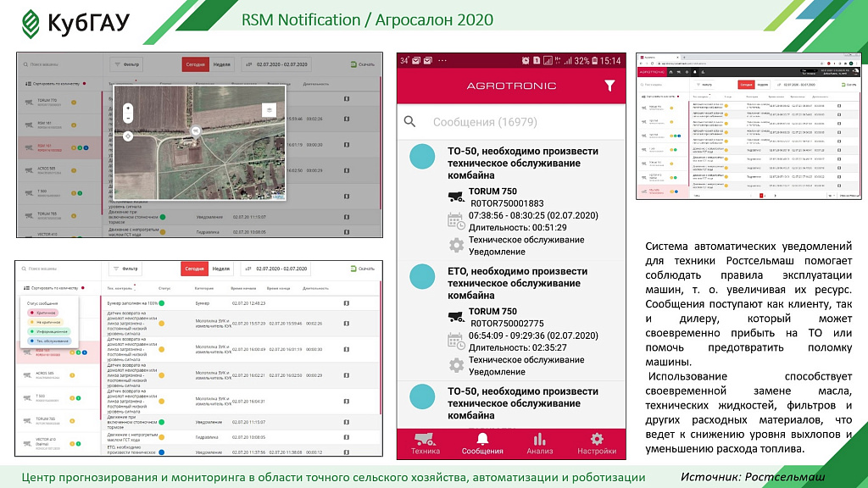Image resolution: width=868 pixels, height=488 pixels.
Task: Click the AGROTRONIC title in mobile header
Action: [x=511, y=86]
